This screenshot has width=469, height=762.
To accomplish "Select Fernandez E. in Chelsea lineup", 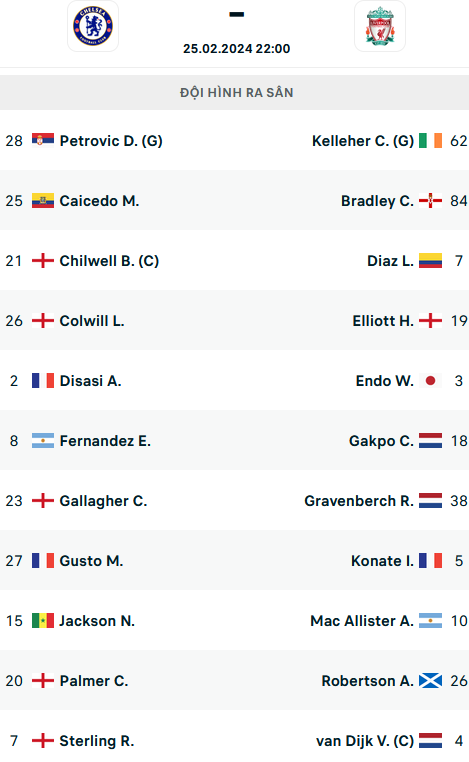I will 105,441.
